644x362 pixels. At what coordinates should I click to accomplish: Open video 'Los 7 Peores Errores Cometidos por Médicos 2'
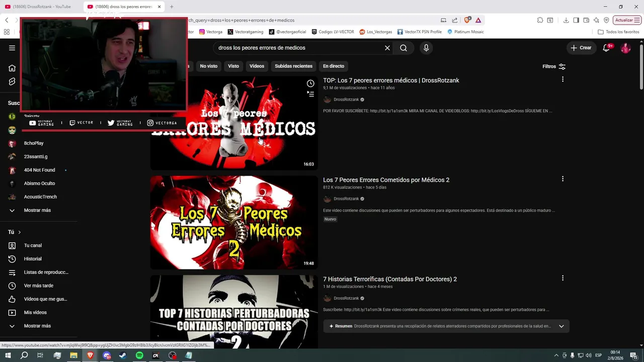386,180
